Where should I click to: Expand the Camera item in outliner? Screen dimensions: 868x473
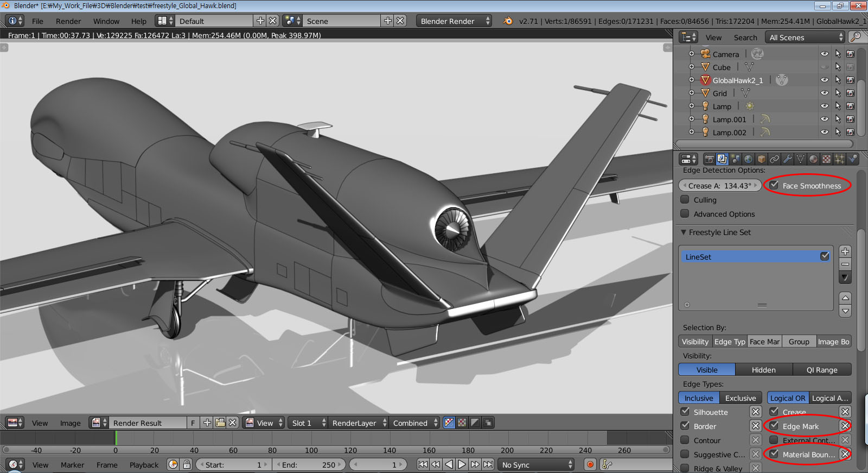[692, 54]
